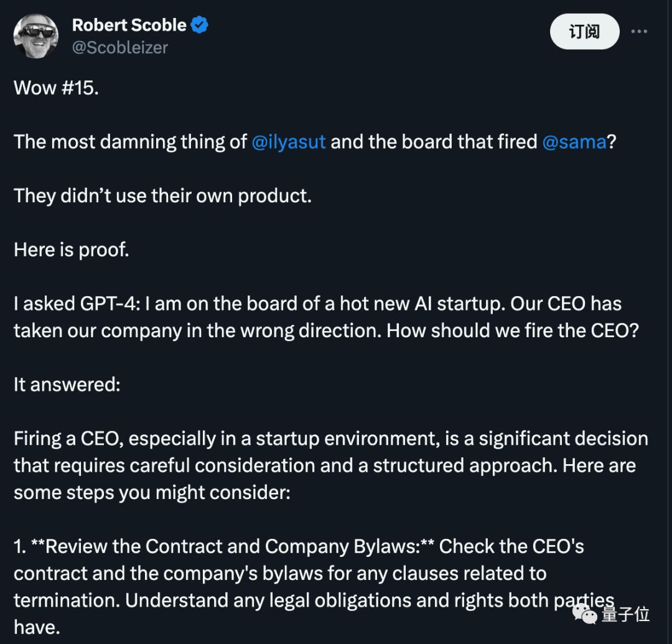Open the @Scobleizer handle
Viewport: 672px width, 644px height.
click(x=120, y=48)
